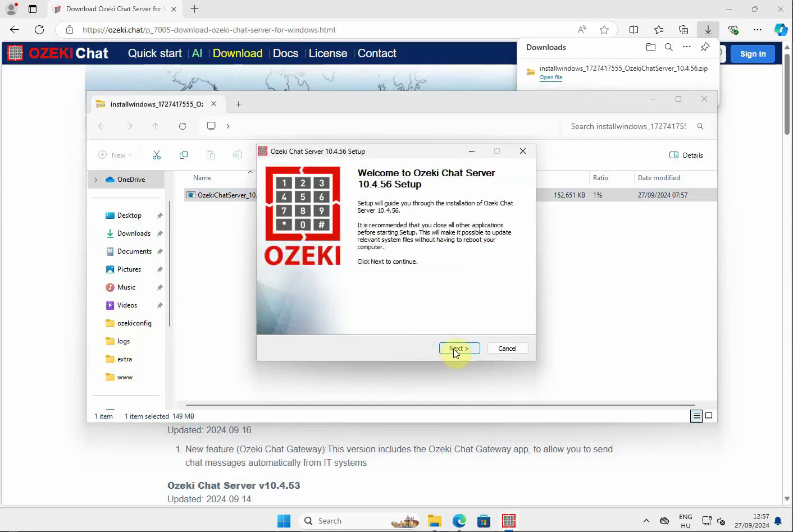Click the Windows Start button
This screenshot has height=532, width=793.
(x=284, y=521)
